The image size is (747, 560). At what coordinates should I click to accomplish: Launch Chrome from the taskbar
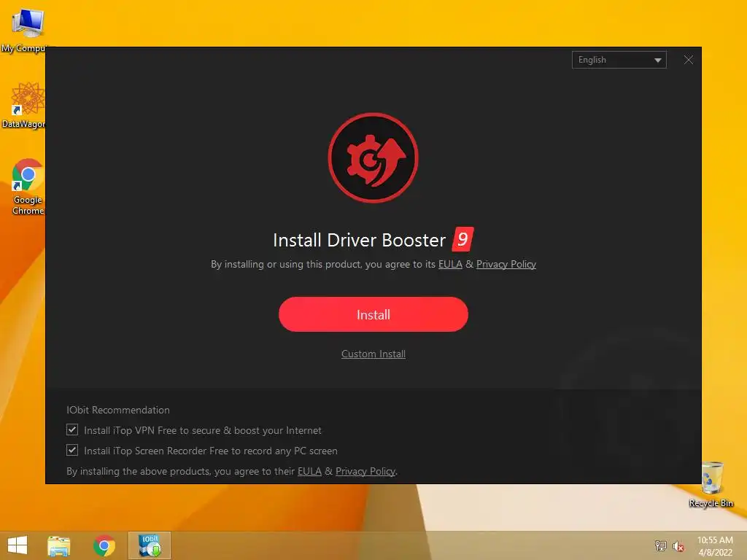[104, 545]
